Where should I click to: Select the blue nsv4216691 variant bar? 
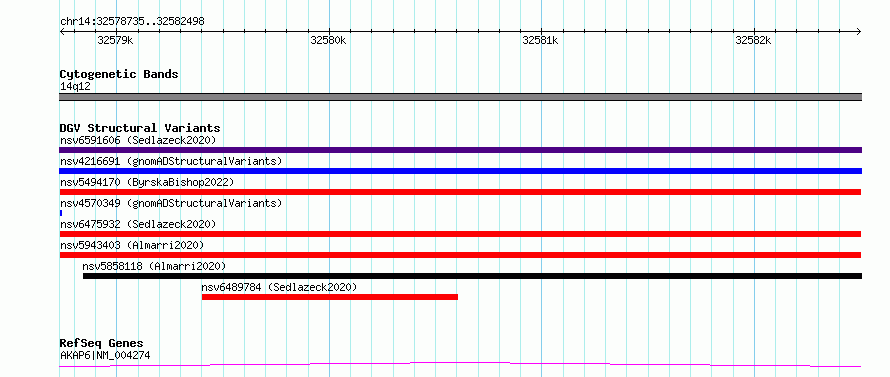460,171
